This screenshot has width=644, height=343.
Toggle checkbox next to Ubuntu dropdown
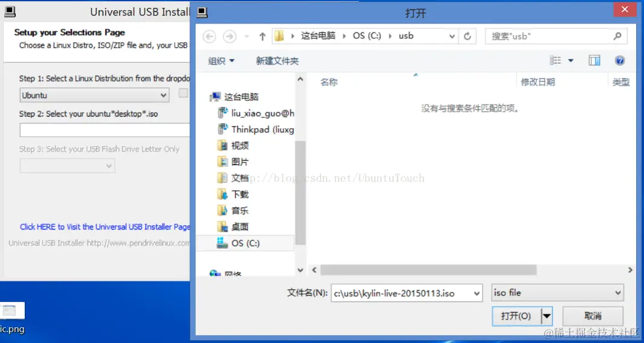(x=183, y=93)
